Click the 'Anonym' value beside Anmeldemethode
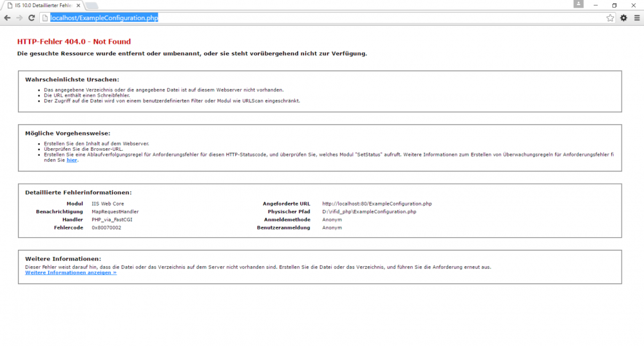The image size is (644, 346). (x=332, y=220)
